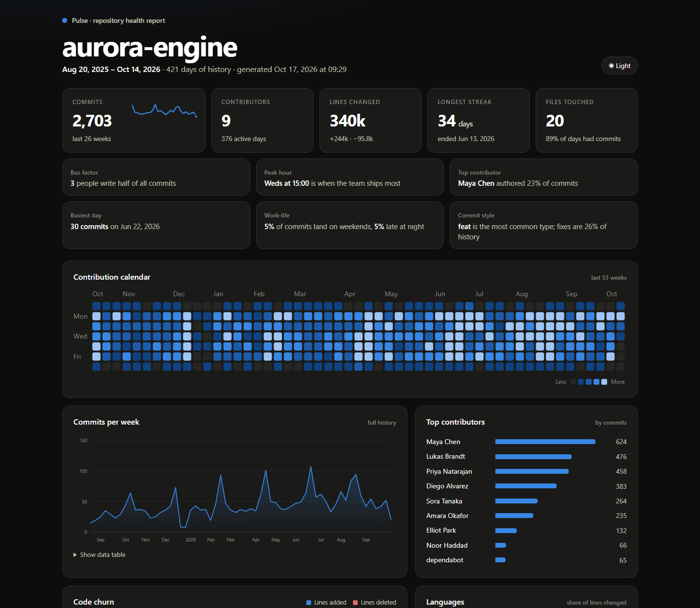Viewport: 700px width, 608px height.
Task: Click the Lines Changed 340k card
Action: coord(370,120)
